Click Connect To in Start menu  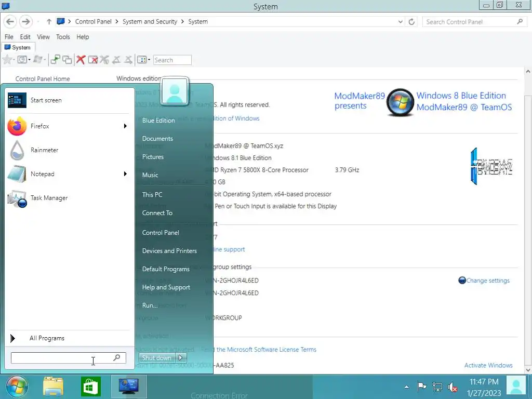[157, 213]
